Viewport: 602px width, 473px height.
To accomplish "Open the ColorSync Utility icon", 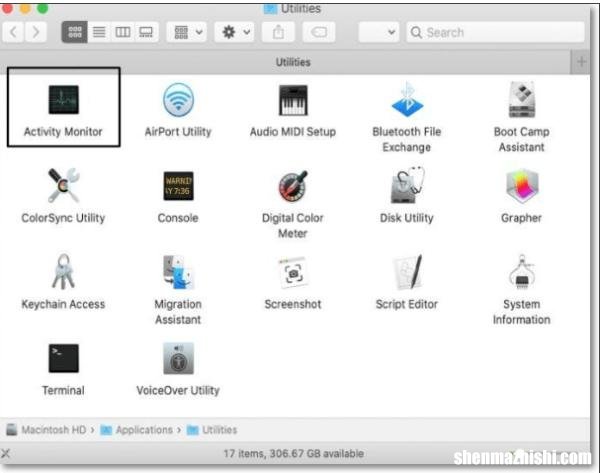I will pyautogui.click(x=63, y=186).
